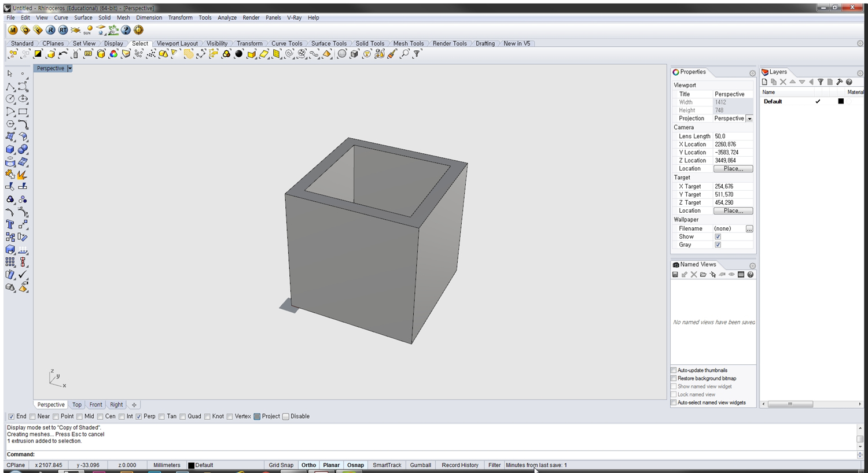Image resolution: width=868 pixels, height=473 pixels.
Task: Click the Layers panel gear options icon
Action: 860,73
